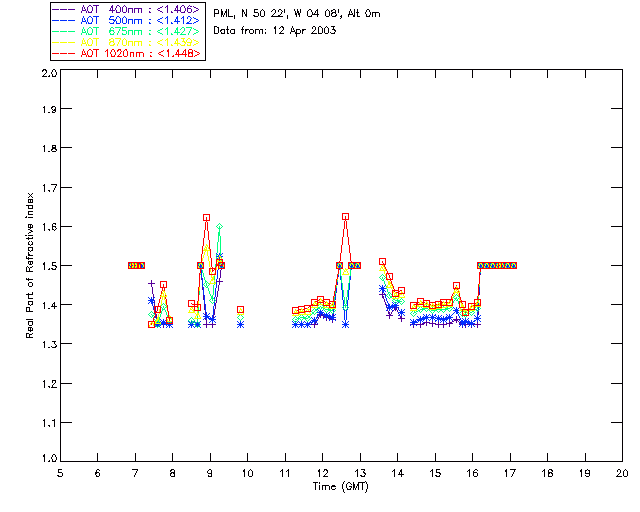Click the red dashed line legend sample

click(64, 53)
